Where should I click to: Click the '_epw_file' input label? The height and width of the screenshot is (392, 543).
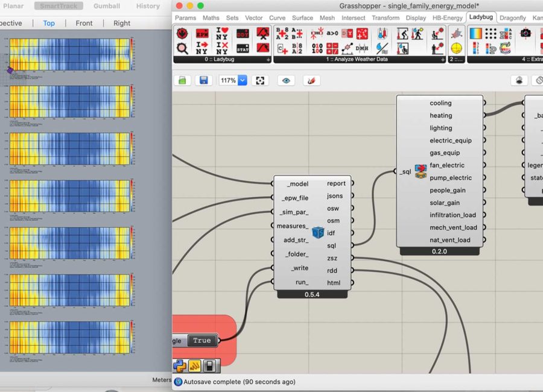tap(294, 198)
